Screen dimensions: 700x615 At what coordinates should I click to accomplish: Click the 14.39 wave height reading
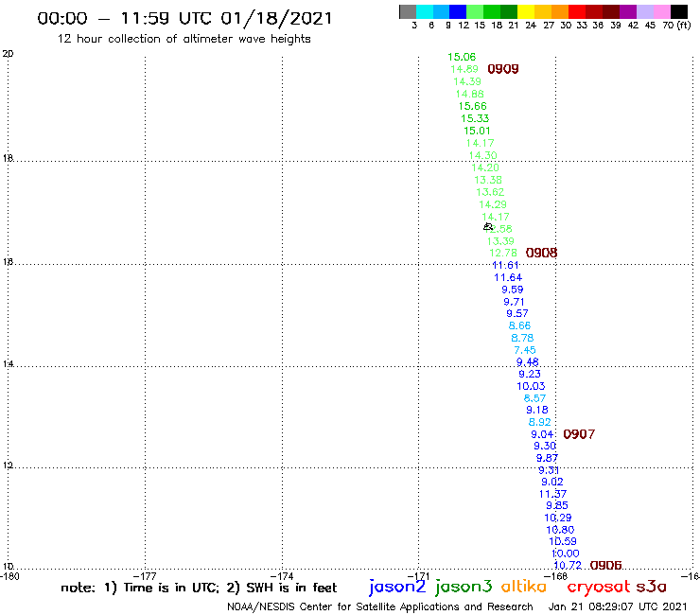467,81
